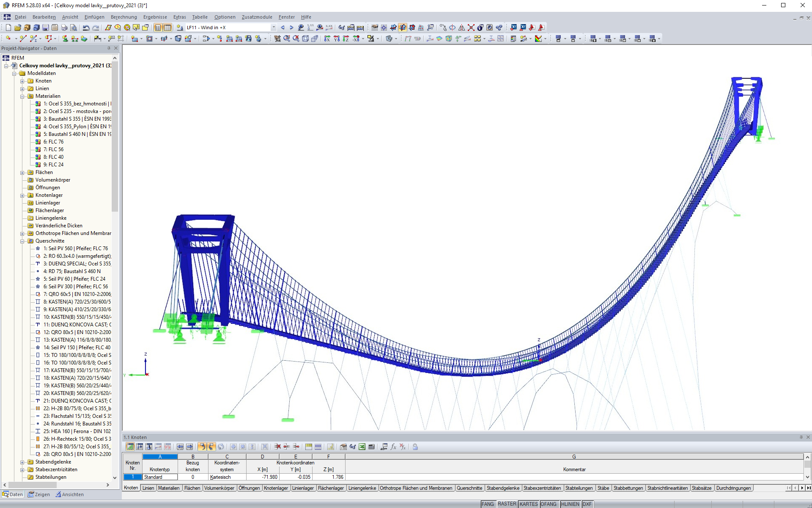Click the Save icon in toolbar
The width and height of the screenshot is (812, 508).
point(45,28)
